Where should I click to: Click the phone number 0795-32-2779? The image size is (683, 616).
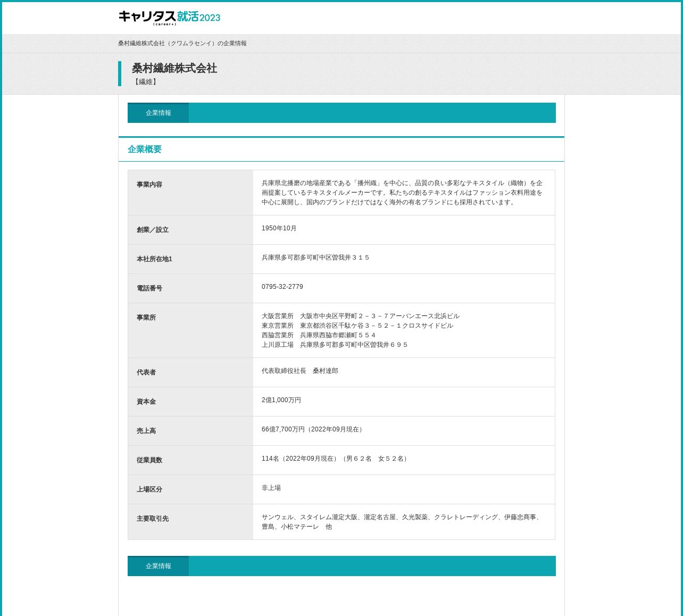[x=282, y=287]
